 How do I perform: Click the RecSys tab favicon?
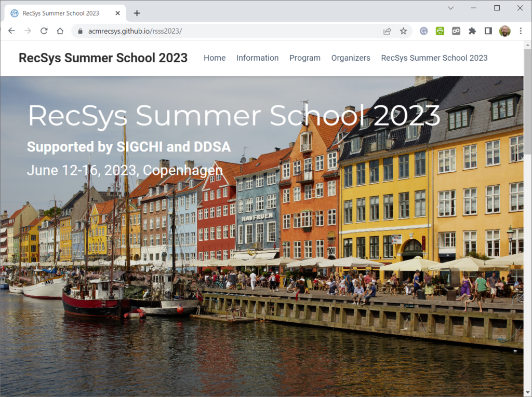click(14, 13)
